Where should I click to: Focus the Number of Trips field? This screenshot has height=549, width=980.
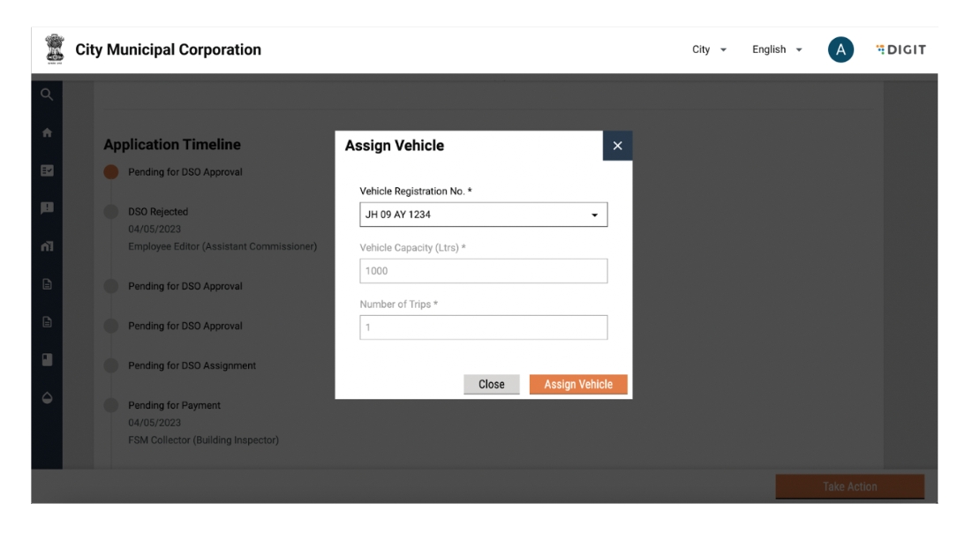point(483,327)
